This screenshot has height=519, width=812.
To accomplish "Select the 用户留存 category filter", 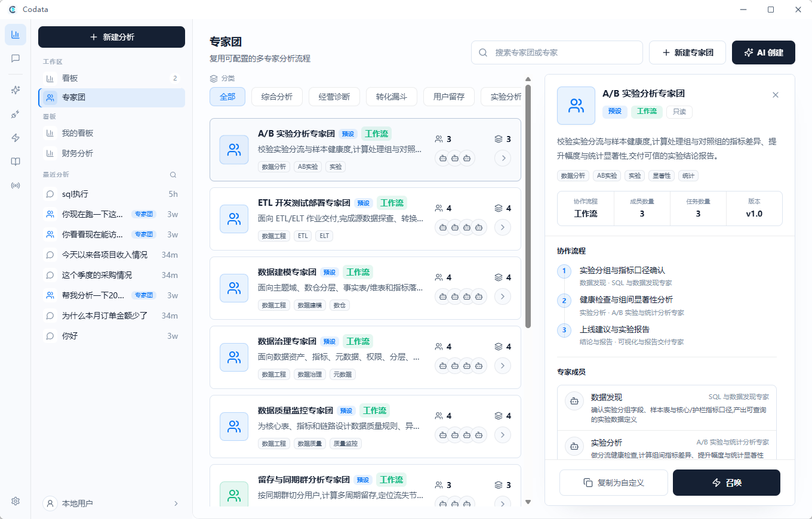I will (449, 97).
